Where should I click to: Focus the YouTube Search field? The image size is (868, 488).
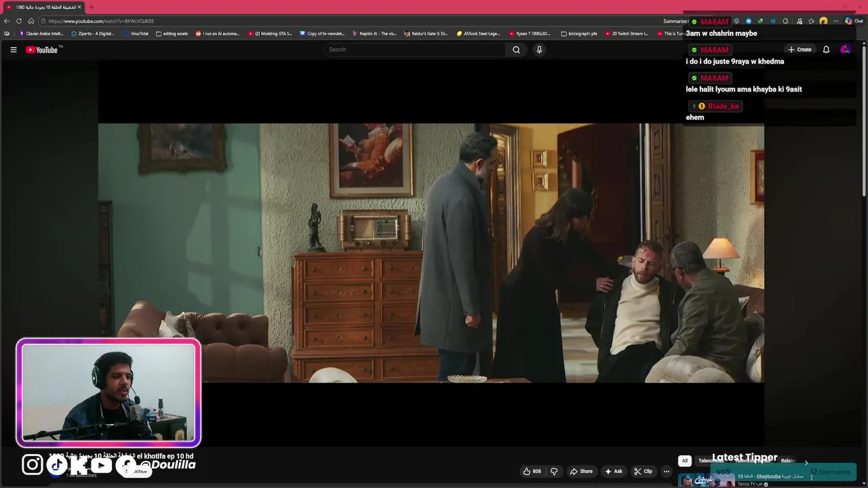pyautogui.click(x=414, y=49)
